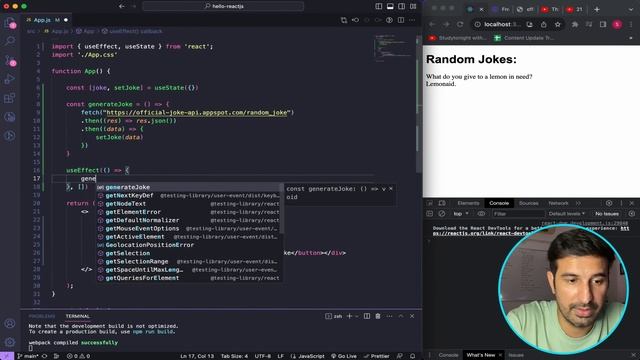Viewport: 640px width, 360px height.
Task: Click the useEffect() callback breadcrumb
Action: (x=132, y=31)
